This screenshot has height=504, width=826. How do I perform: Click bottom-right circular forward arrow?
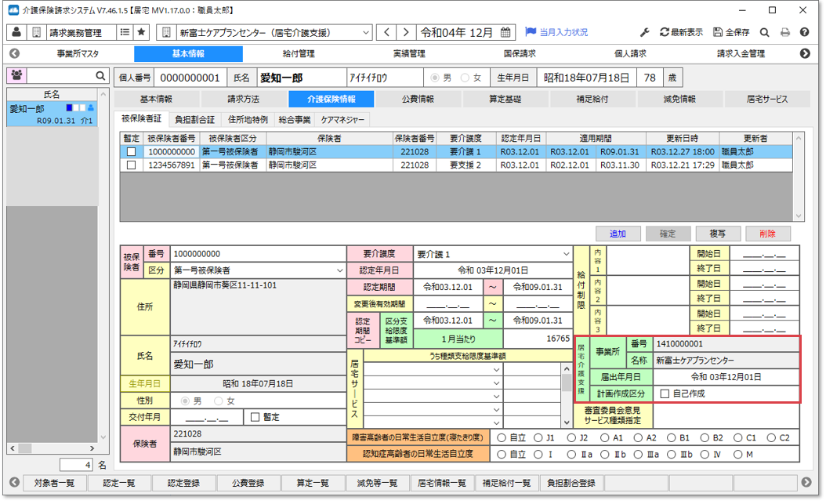806,482
